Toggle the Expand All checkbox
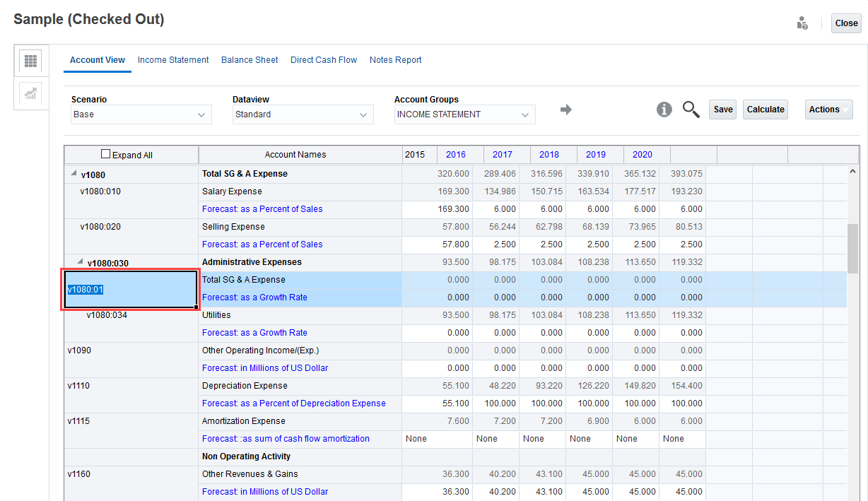The image size is (868, 501). pyautogui.click(x=106, y=154)
